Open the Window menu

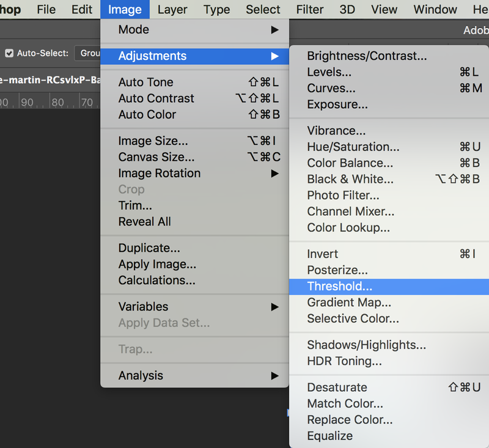(x=435, y=10)
